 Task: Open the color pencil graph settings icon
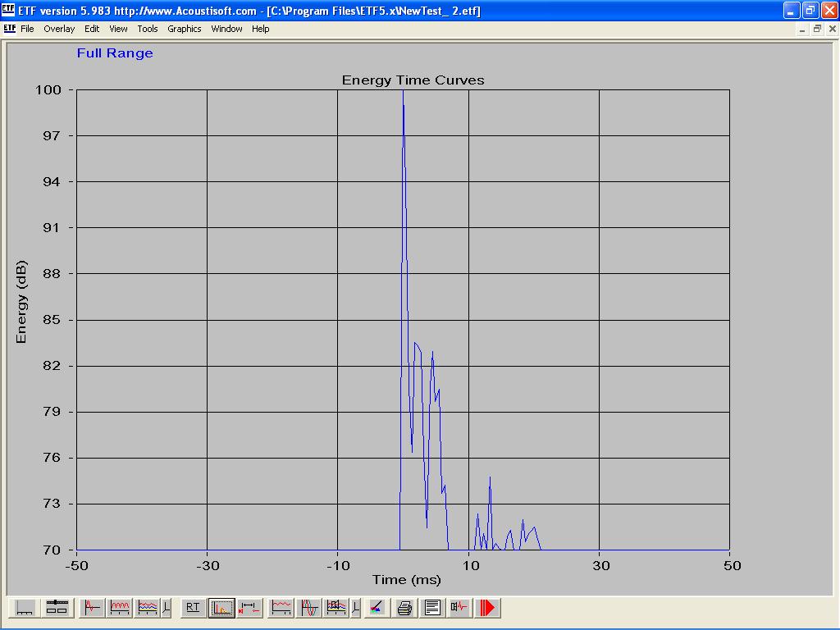(376, 608)
